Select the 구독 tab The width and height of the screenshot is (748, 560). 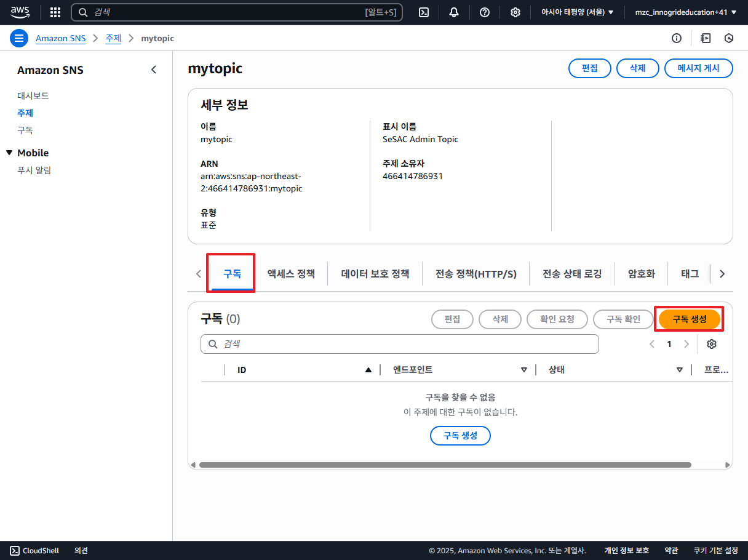pyautogui.click(x=232, y=274)
